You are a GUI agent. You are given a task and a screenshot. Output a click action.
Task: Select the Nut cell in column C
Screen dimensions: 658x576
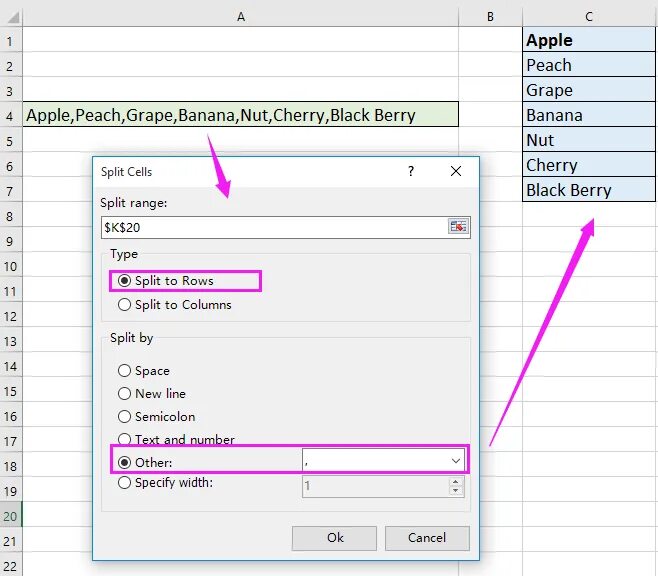coord(589,139)
